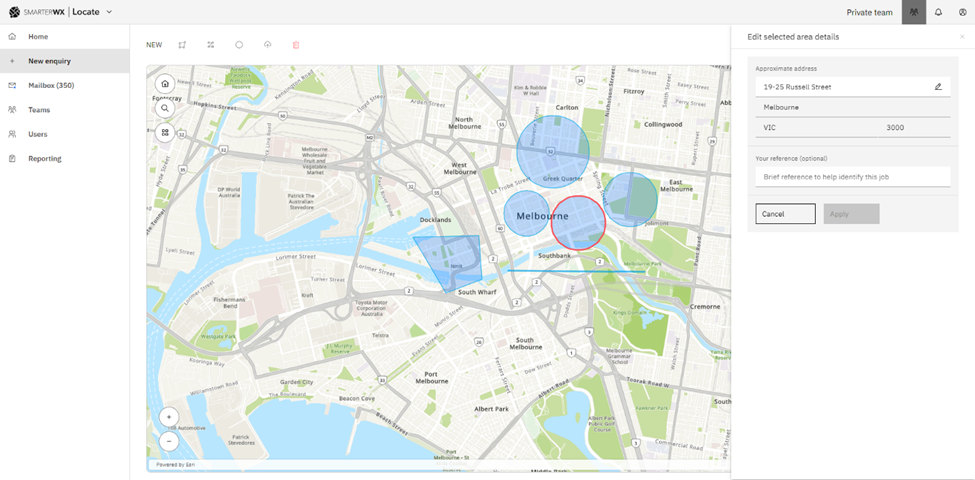Click the upload area file icon
Viewport: 975px width, 480px height.
coord(268,45)
